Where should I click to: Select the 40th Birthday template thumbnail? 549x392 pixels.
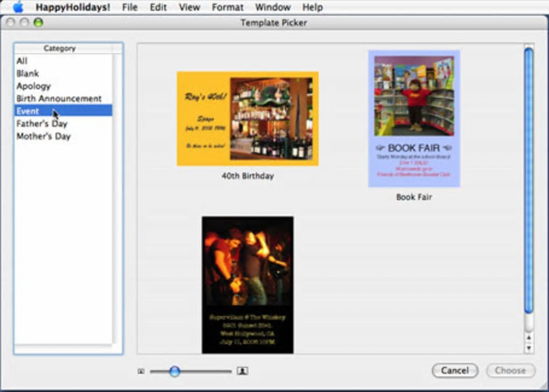[248, 118]
